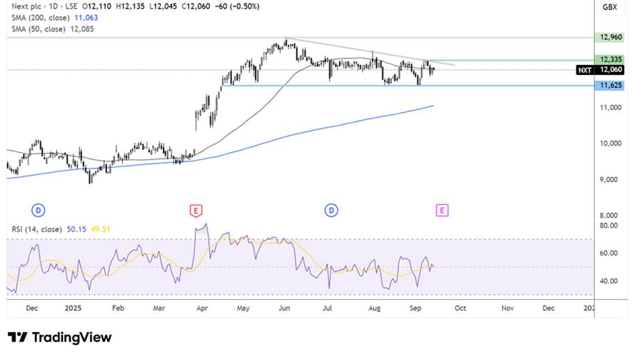Select the 11,625 support price label
The height and width of the screenshot is (357, 644).
coord(610,86)
